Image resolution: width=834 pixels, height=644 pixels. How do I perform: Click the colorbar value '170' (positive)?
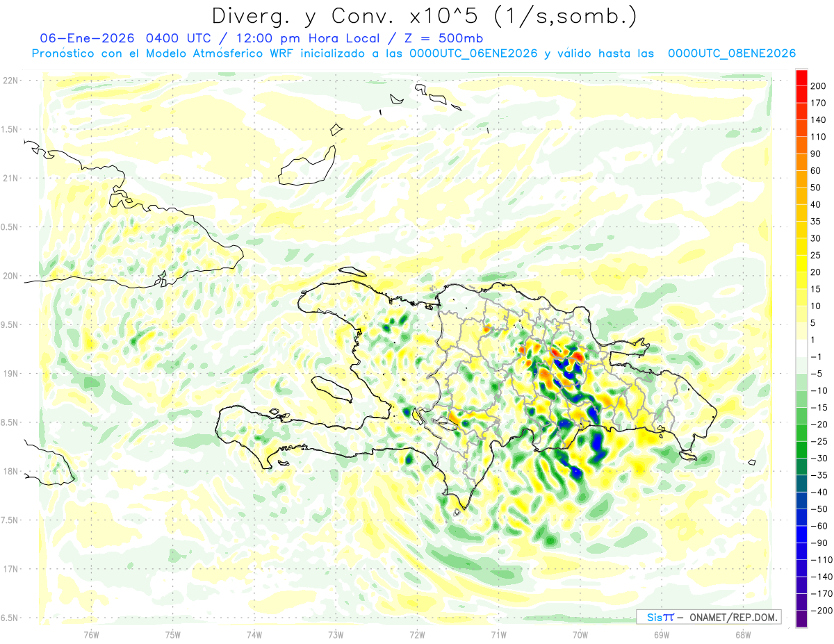point(819,103)
